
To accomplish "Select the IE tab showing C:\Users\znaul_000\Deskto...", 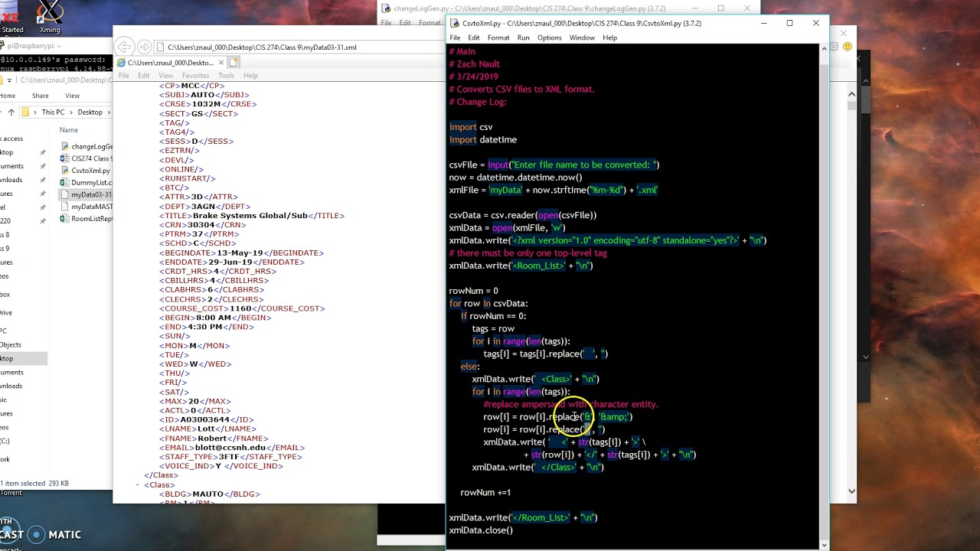I will tap(170, 63).
